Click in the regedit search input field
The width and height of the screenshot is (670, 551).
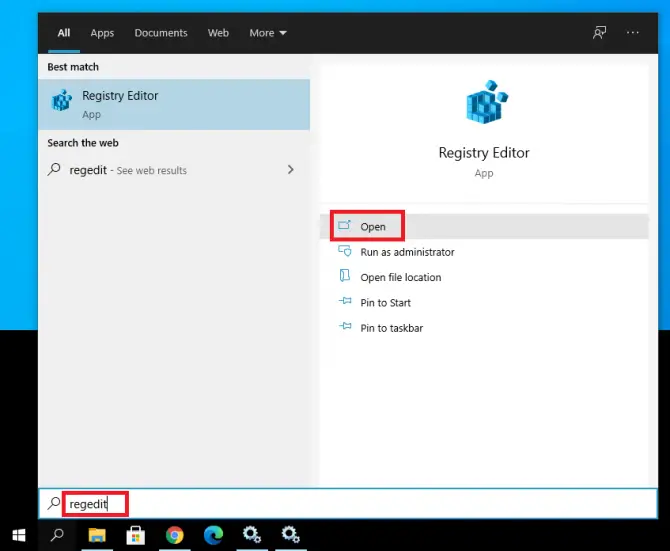pos(348,504)
